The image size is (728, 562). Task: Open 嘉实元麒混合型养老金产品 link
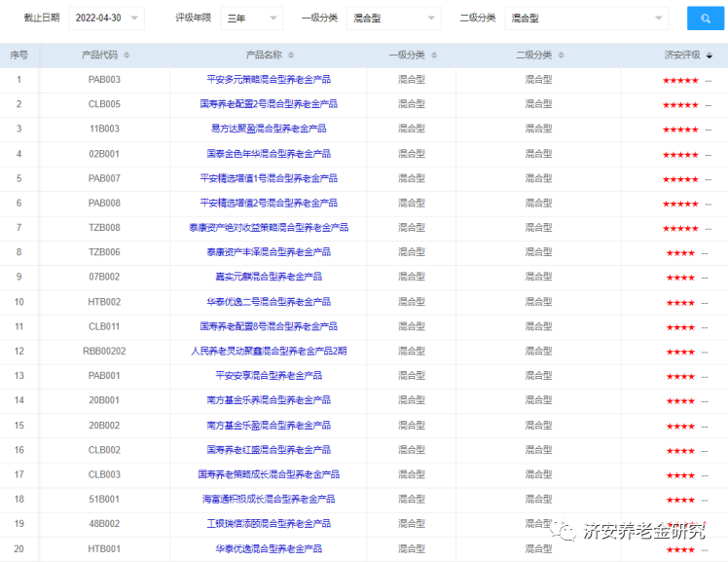pyautogui.click(x=269, y=277)
